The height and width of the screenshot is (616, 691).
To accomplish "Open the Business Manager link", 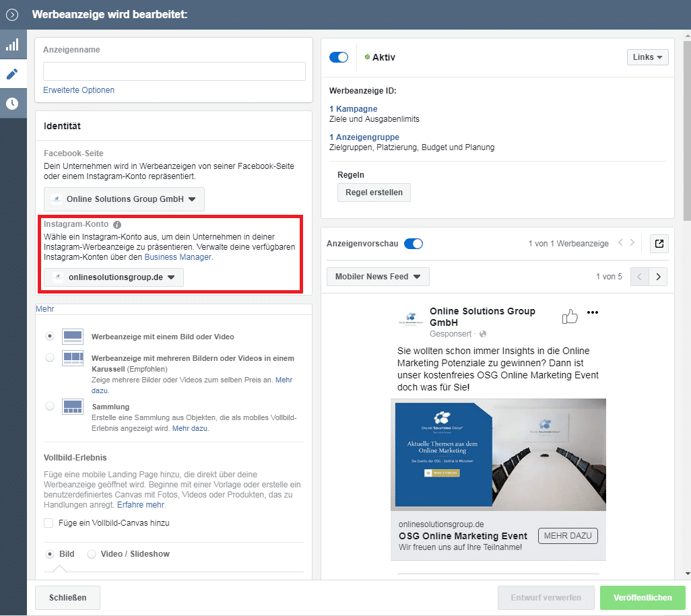I will click(178, 257).
